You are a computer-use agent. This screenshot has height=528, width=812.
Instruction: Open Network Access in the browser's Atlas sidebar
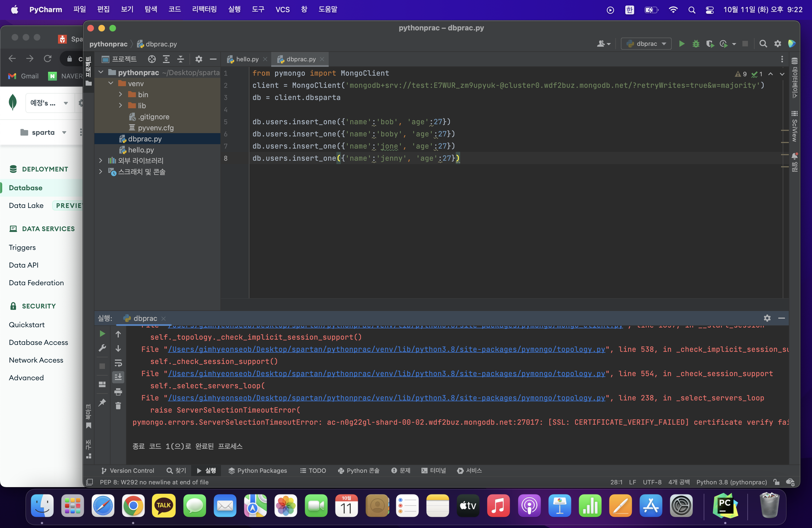[x=36, y=360]
